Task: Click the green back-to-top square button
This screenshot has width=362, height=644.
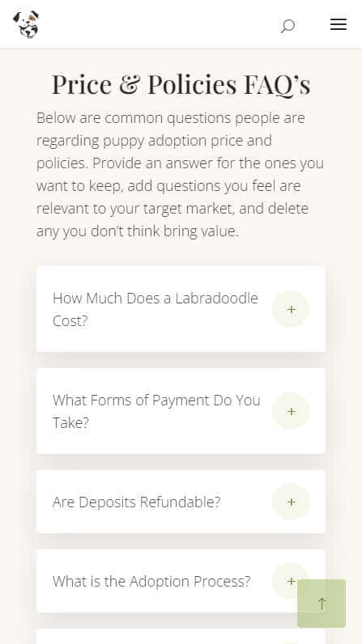Action: [322, 604]
